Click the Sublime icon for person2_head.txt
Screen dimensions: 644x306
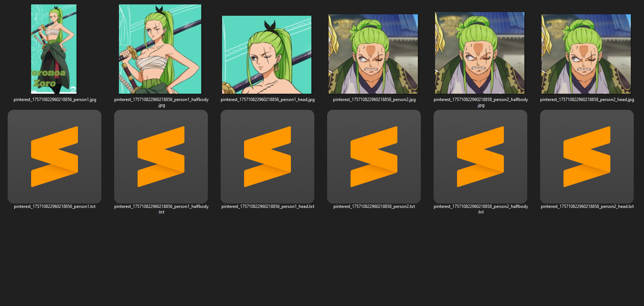[587, 157]
